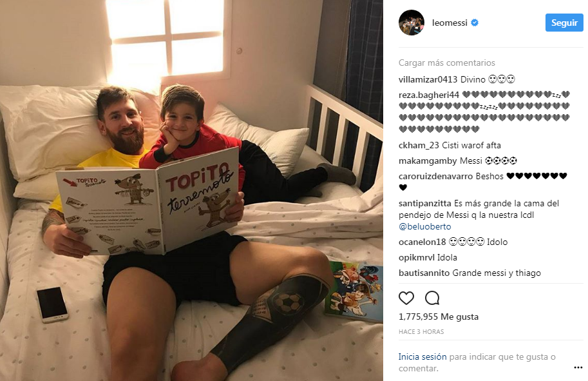Click the Seguir follow button
Screen dimensions: 588x381
tap(564, 23)
